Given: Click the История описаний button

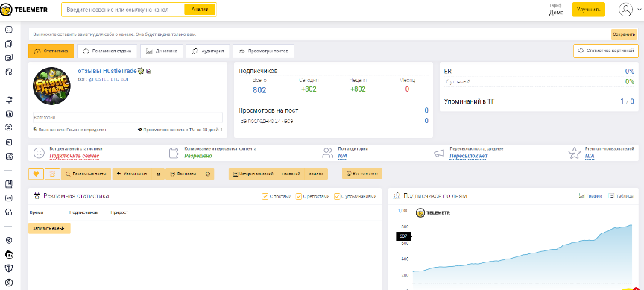Looking at the screenshot, I should pyautogui.click(x=253, y=174).
